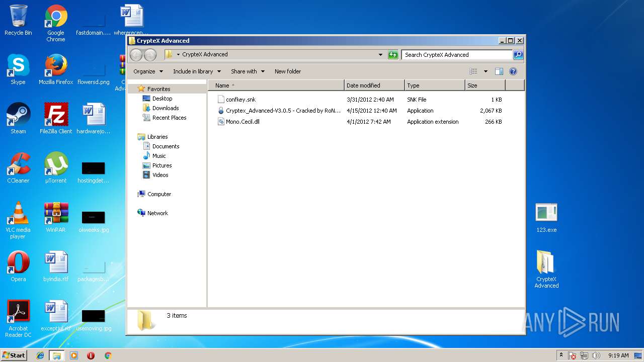Select CrypteX Advanced folder on desktop
Screen dimensions: 644x362
[x=546, y=269]
